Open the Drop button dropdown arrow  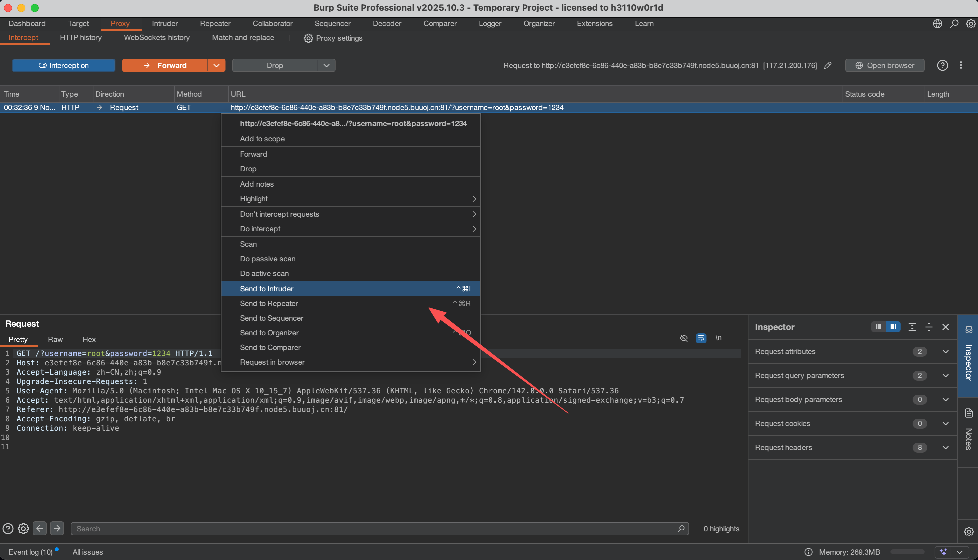[x=326, y=65]
